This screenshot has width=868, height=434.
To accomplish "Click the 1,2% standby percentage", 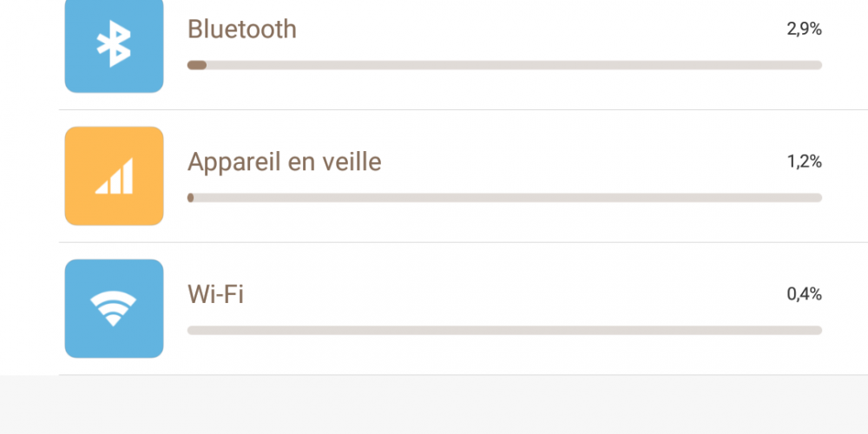I will click(805, 161).
